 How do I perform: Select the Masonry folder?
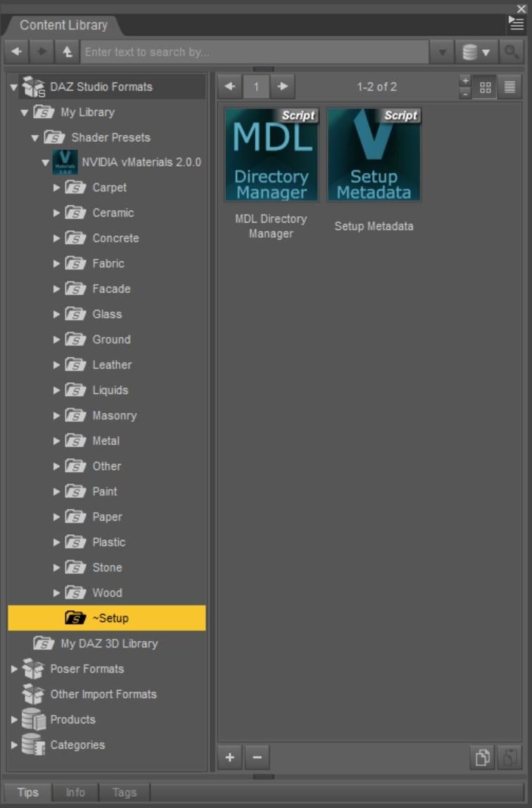[x=114, y=415]
